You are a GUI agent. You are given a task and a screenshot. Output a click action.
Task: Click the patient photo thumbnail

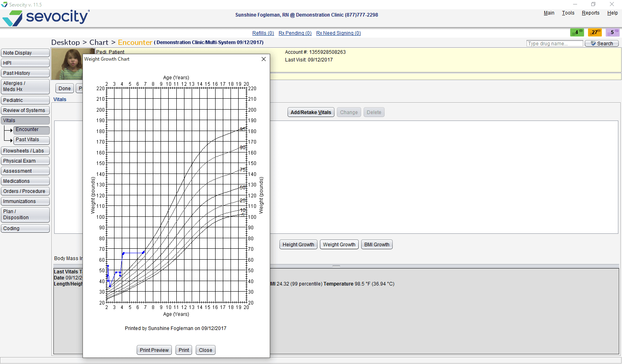[67, 64]
